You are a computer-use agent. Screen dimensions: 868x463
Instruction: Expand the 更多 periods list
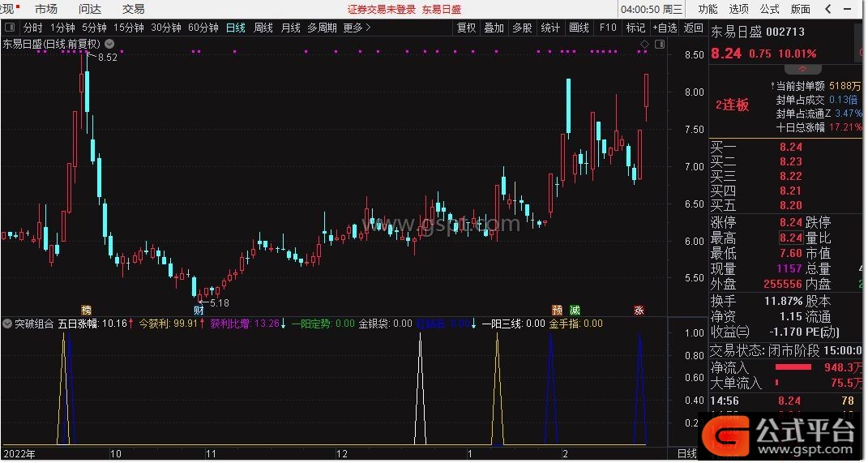click(357, 28)
